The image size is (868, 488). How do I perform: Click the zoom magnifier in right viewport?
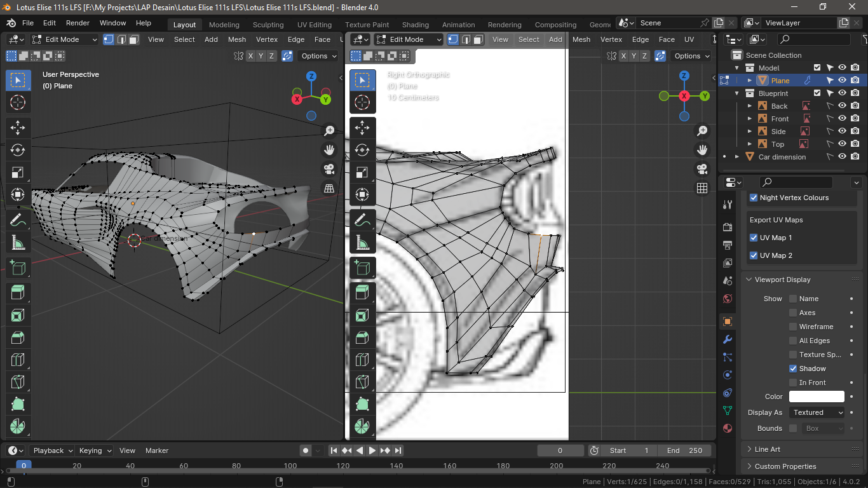702,131
